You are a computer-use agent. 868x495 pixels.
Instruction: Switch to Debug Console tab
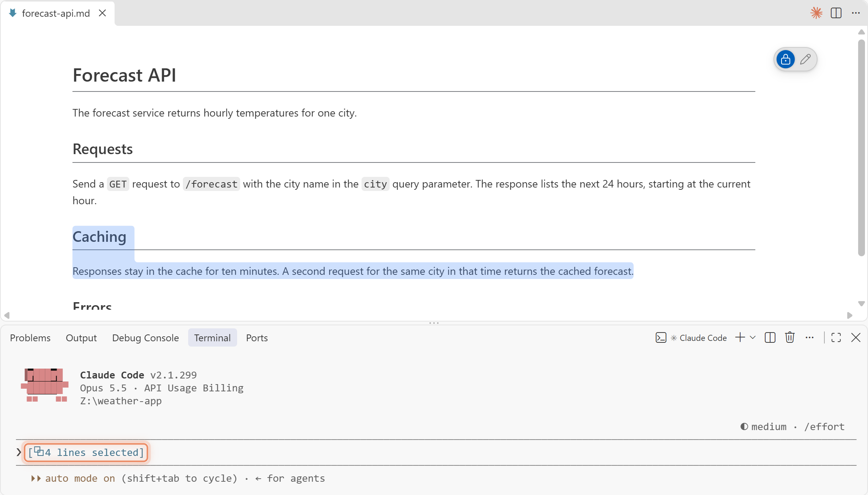point(145,338)
